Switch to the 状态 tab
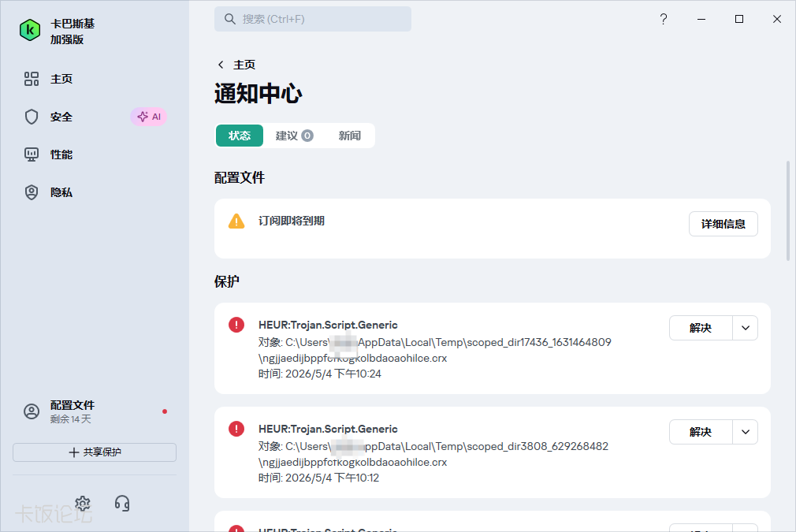This screenshot has height=532, width=796. [x=240, y=136]
